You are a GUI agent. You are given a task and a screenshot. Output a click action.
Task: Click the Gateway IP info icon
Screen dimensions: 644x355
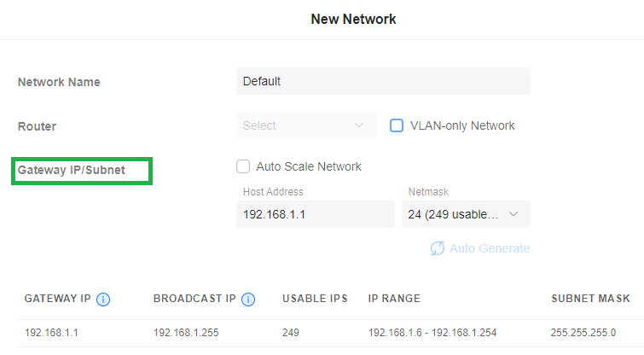(104, 299)
